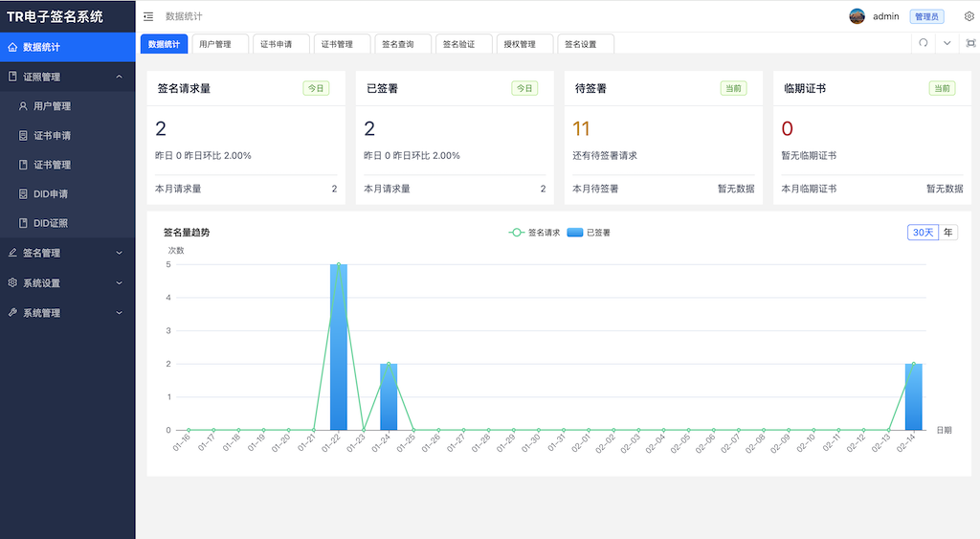980x539 pixels.
Task: Open DID证照 from the sidebar
Action: point(68,223)
